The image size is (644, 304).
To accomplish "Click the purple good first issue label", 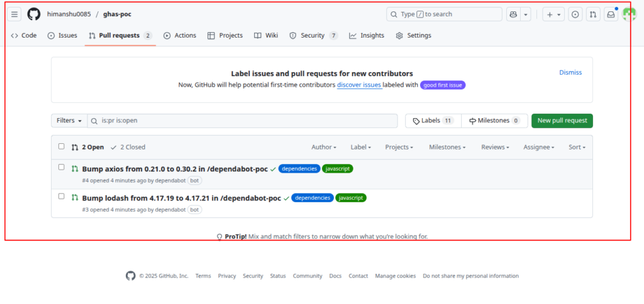I will click(x=443, y=85).
